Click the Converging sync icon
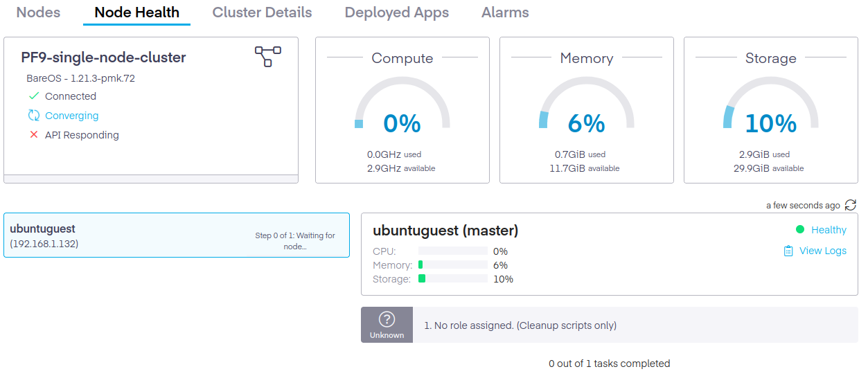Screen dimensions: 868x376 pos(34,116)
